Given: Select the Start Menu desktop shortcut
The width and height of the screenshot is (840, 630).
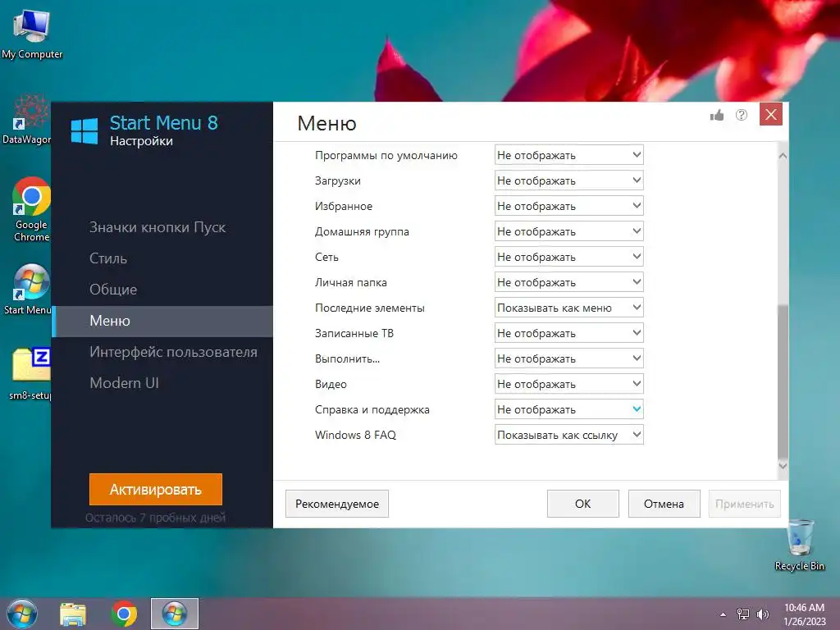Looking at the screenshot, I should point(27,290).
